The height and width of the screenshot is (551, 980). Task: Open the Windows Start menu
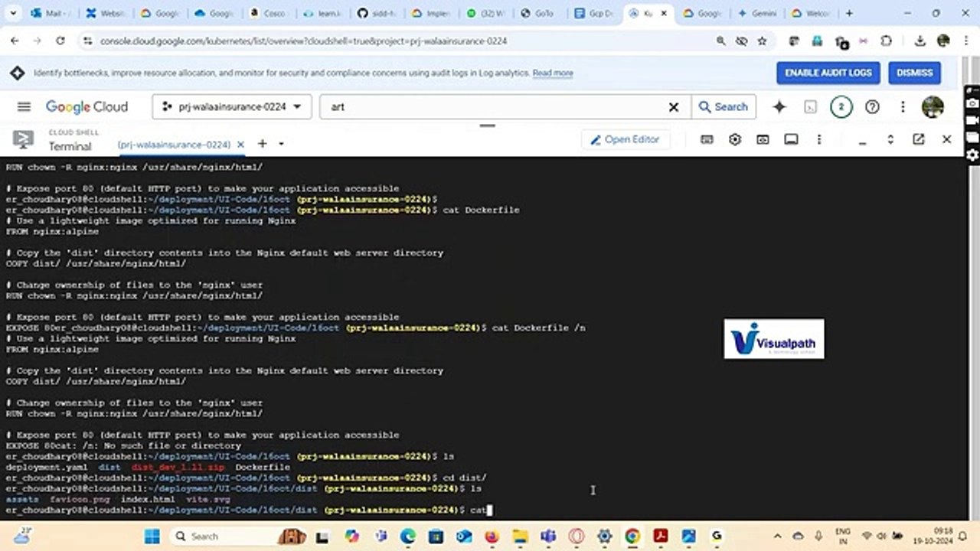click(152, 536)
